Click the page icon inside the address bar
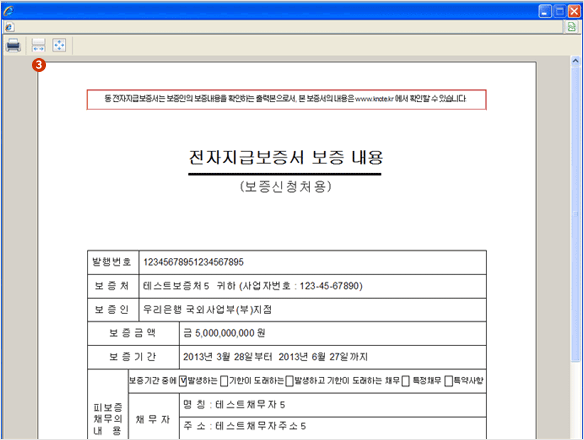The image size is (584, 440). pos(10,27)
